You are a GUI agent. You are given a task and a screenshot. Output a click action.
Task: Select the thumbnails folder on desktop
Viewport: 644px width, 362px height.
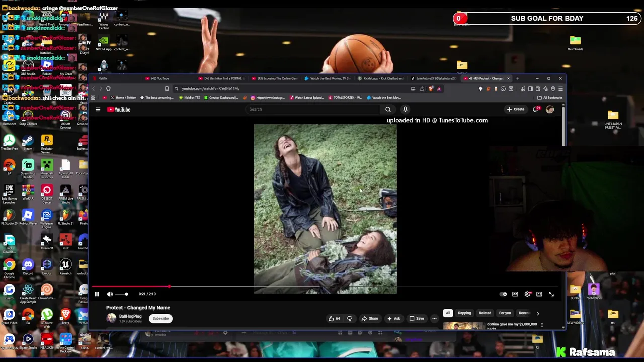[575, 43]
